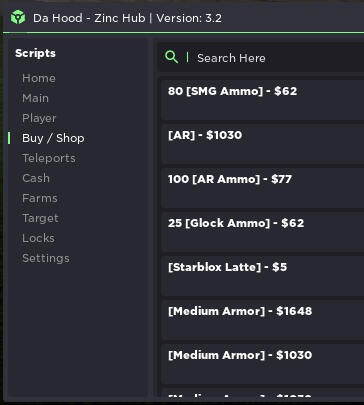The image size is (364, 405).
Task: Open the Cash tab
Action: pyautogui.click(x=36, y=178)
